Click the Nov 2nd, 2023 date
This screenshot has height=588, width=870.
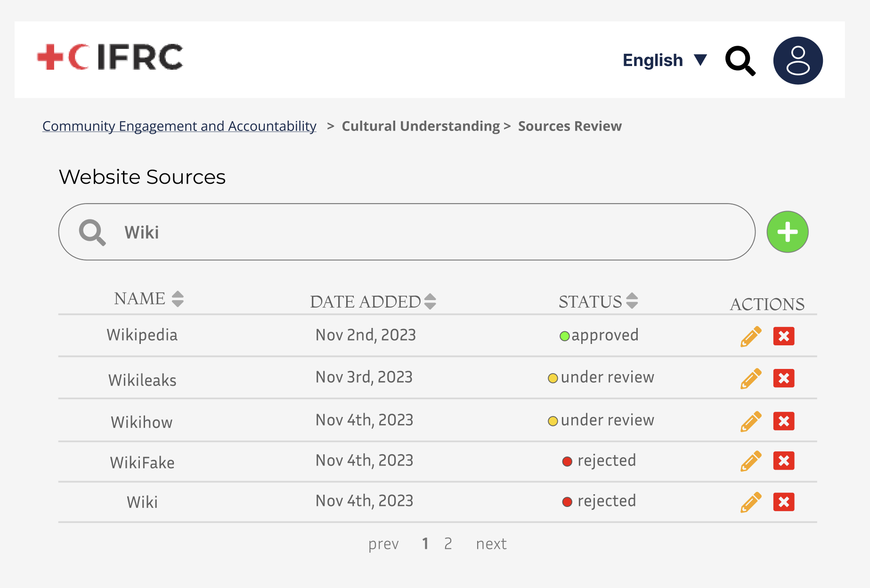point(366,335)
